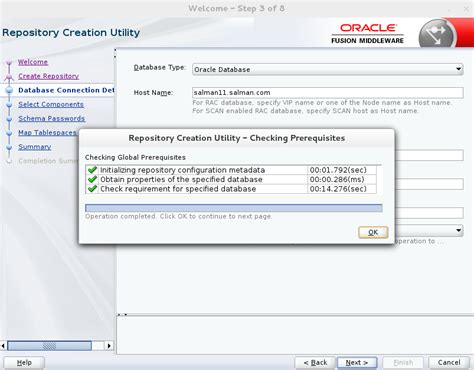Go back with the Back button
This screenshot has height=370, width=474.
coord(315,362)
